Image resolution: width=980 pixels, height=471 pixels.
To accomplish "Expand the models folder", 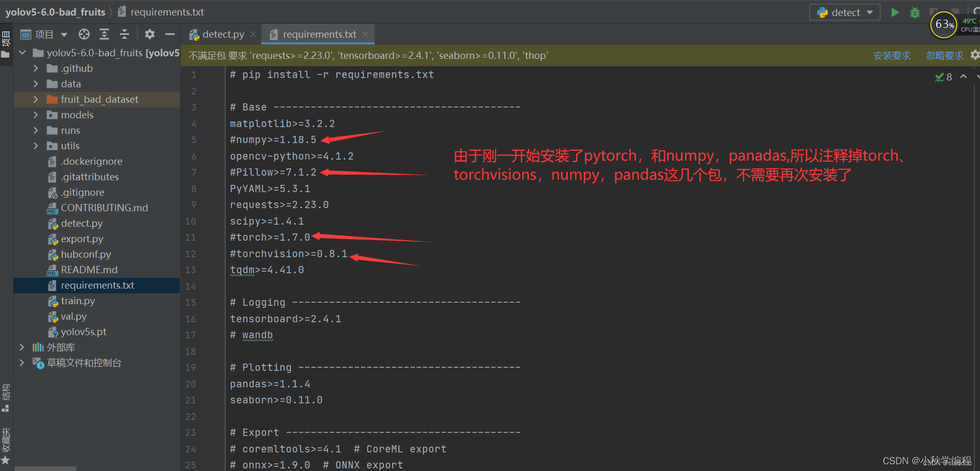I will pyautogui.click(x=36, y=115).
